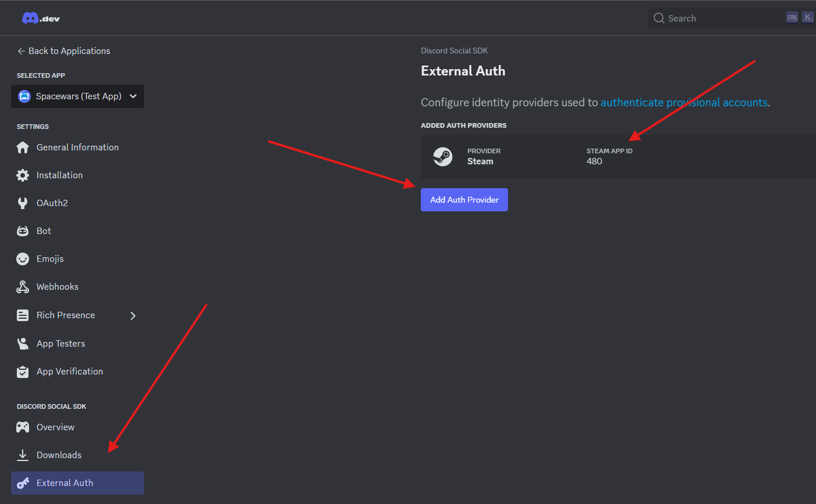Image resolution: width=816 pixels, height=504 pixels.
Task: Click the Bot robot icon
Action: click(x=23, y=231)
